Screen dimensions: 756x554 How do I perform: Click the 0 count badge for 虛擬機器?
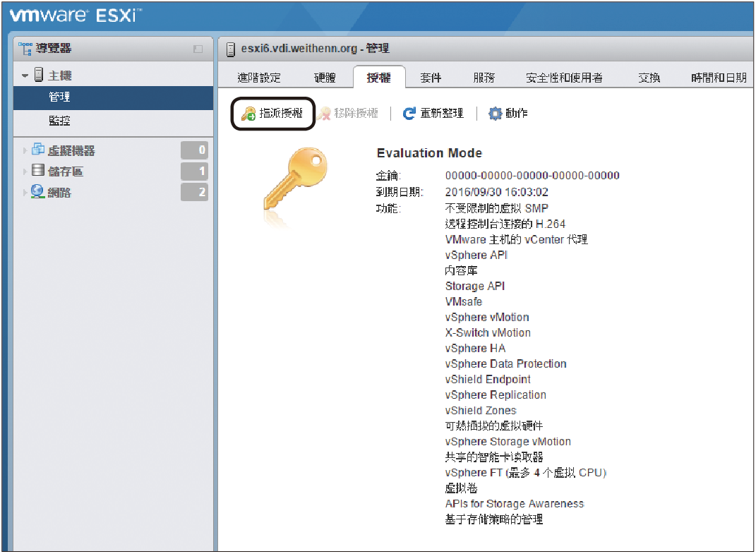click(194, 150)
